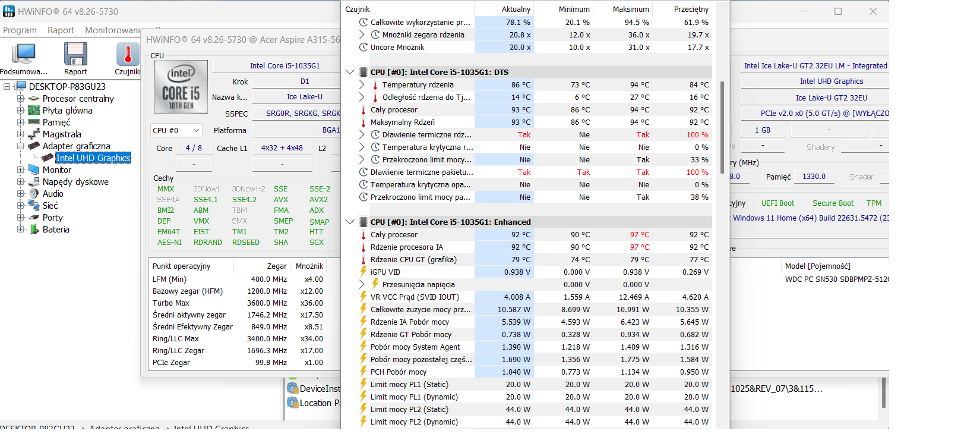Click the Przeciętny column header
980x440 pixels.
point(691,9)
